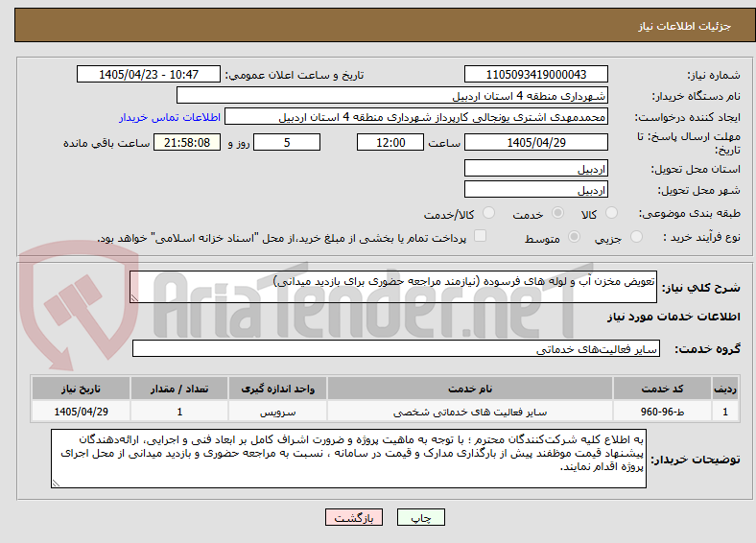The image size is (756, 543).
Task: Click the شرح کلی نیاز label
Action: 700,288
